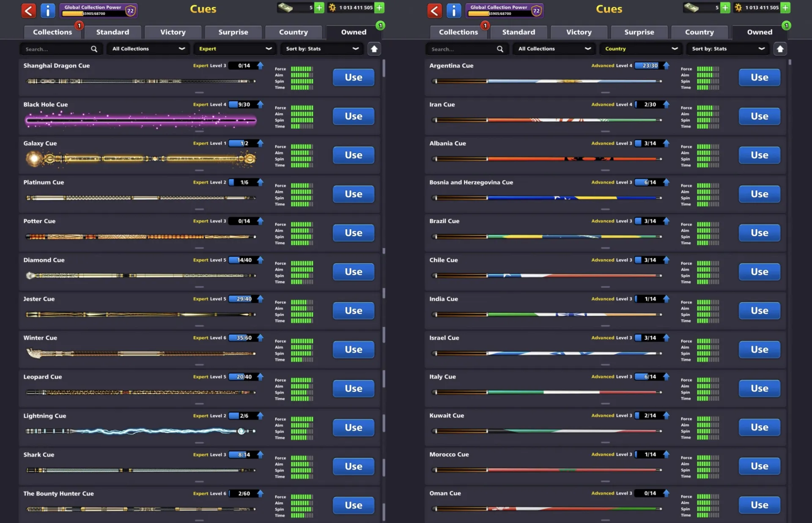The image size is (812, 523).
Task: Click the Black Hole Cue image
Action: click(140, 120)
